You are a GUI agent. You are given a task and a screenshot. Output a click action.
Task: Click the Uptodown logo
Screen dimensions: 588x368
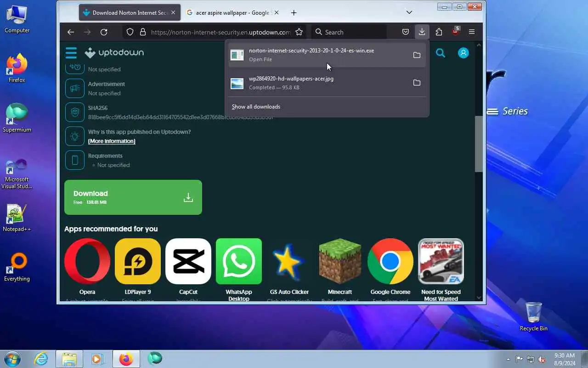click(114, 53)
